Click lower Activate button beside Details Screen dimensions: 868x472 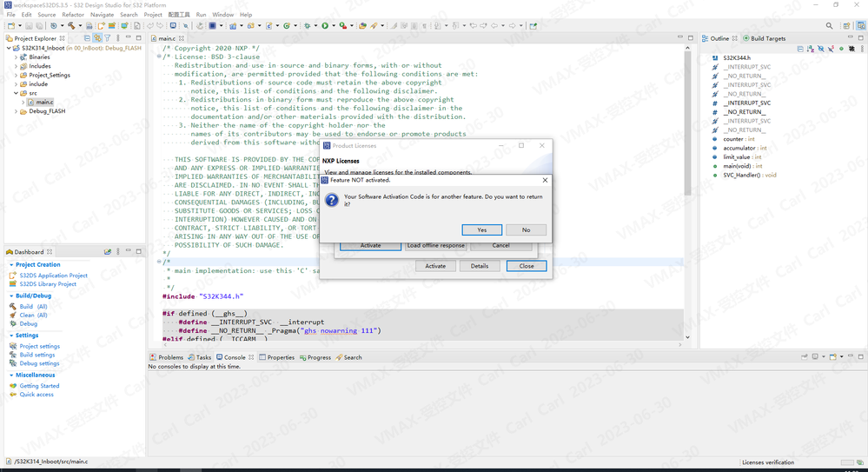point(435,266)
